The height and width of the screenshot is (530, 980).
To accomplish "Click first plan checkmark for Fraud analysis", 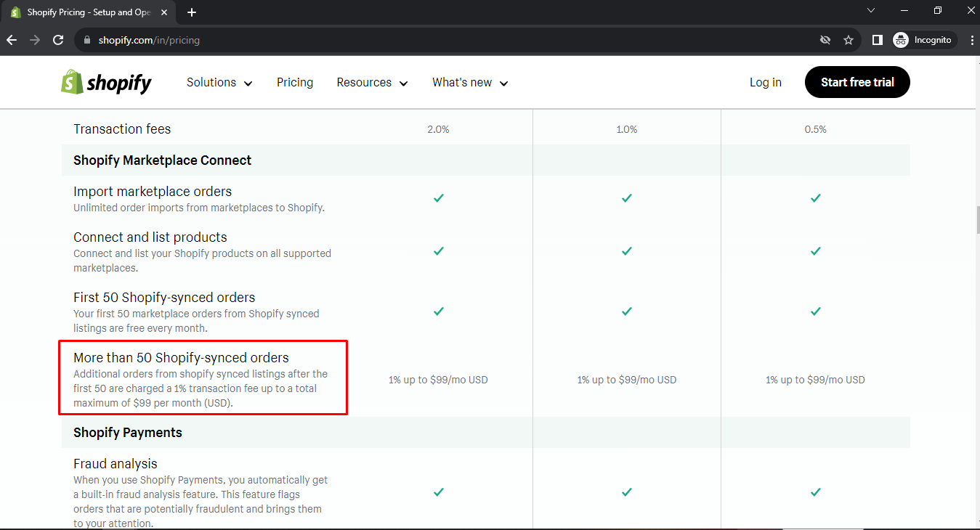I will tap(438, 492).
